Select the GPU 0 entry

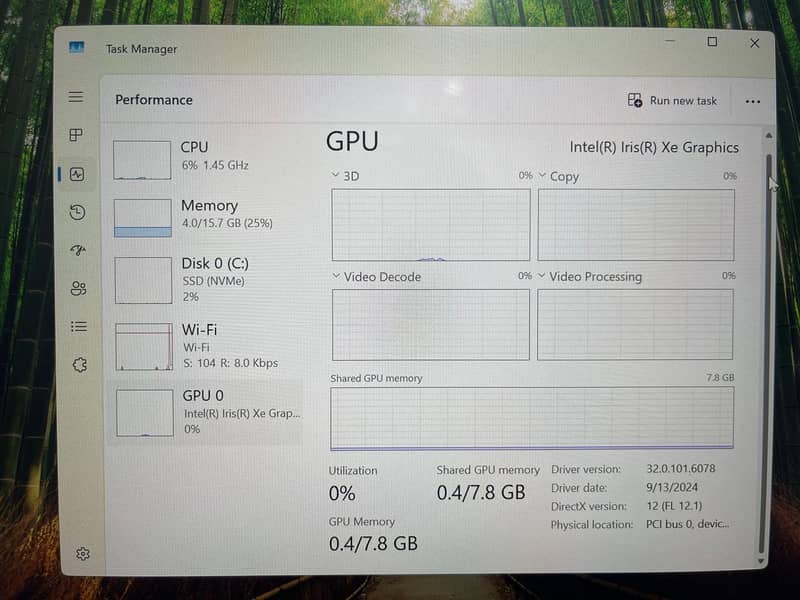coord(207,412)
